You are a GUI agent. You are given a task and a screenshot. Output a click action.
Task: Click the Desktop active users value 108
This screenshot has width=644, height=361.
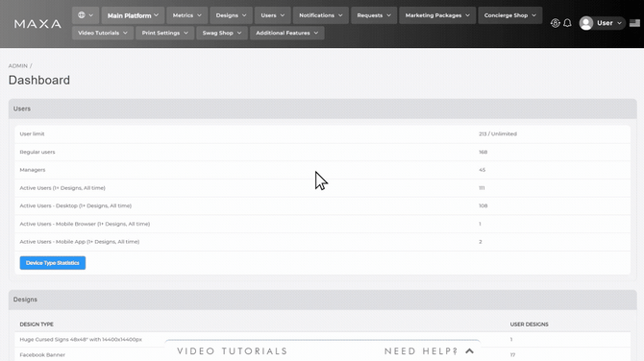click(483, 205)
